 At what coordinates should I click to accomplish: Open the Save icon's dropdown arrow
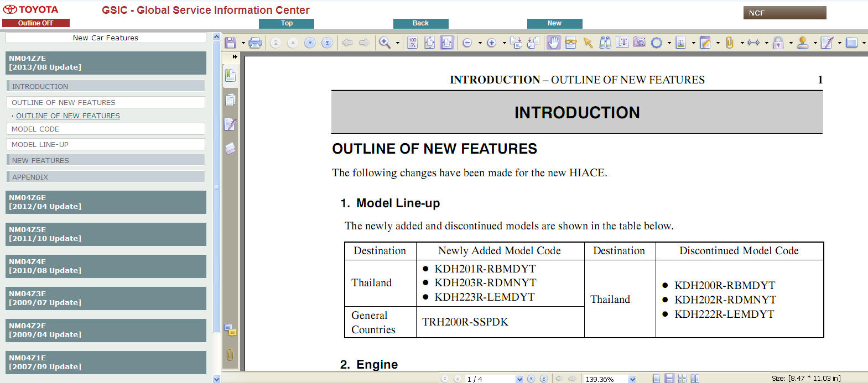point(243,43)
